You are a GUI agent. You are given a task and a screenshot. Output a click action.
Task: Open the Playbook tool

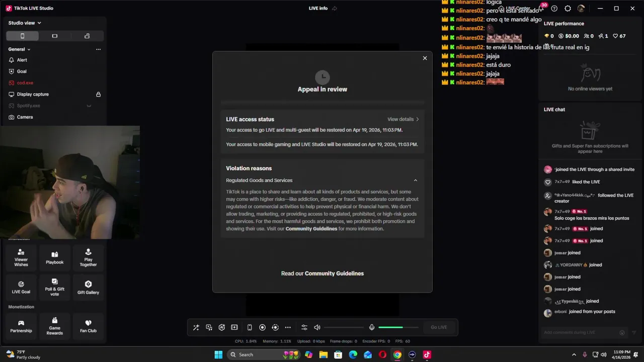55,258
